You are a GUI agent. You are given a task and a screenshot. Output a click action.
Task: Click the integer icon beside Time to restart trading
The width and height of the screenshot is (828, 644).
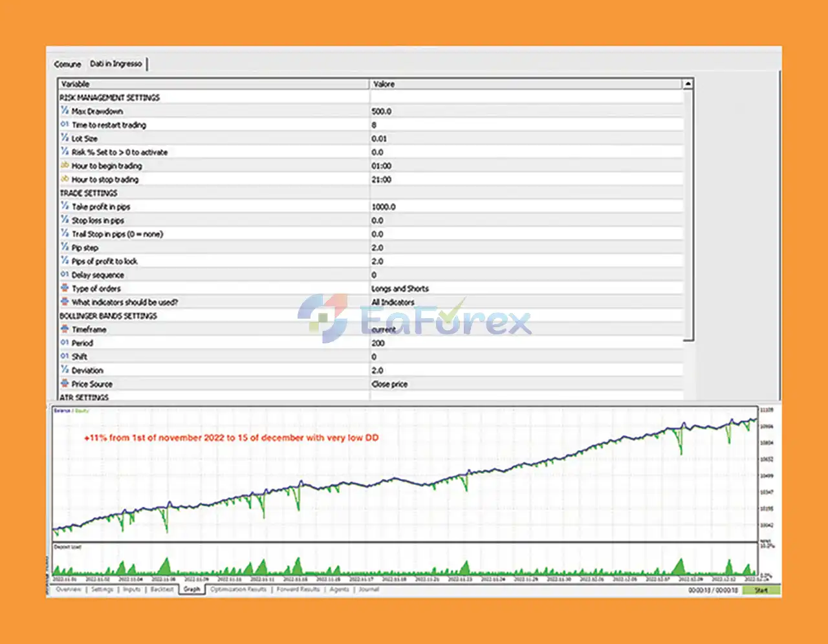(65, 124)
